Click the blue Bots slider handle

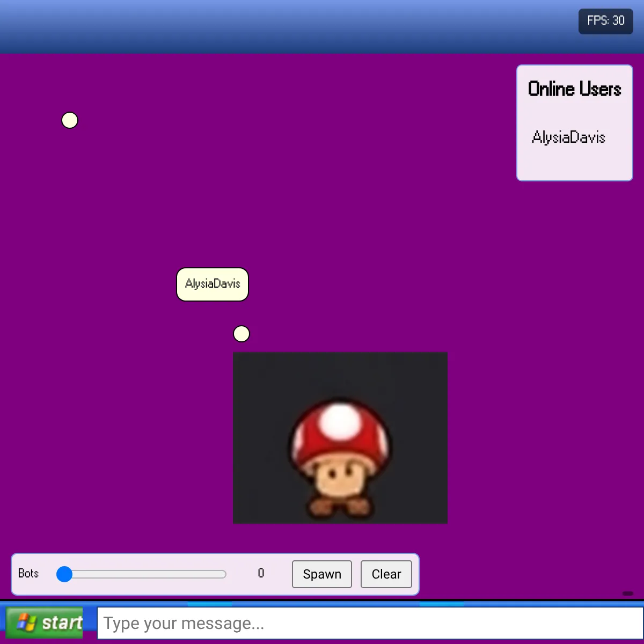point(64,574)
